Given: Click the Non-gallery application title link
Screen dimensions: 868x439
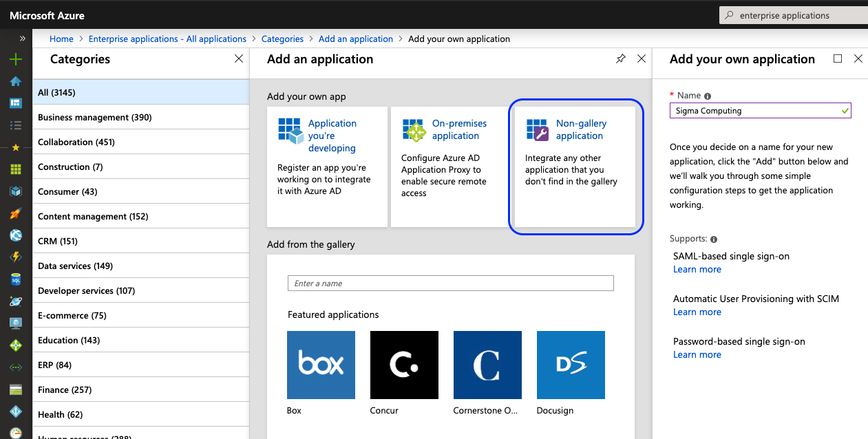Looking at the screenshot, I should point(582,130).
